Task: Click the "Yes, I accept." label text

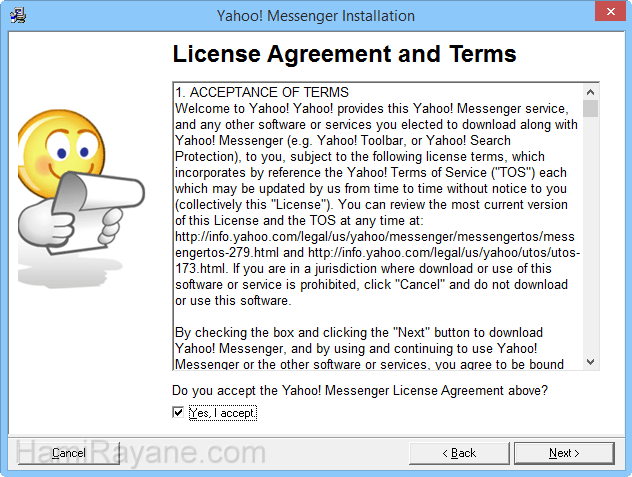Action: click(222, 413)
